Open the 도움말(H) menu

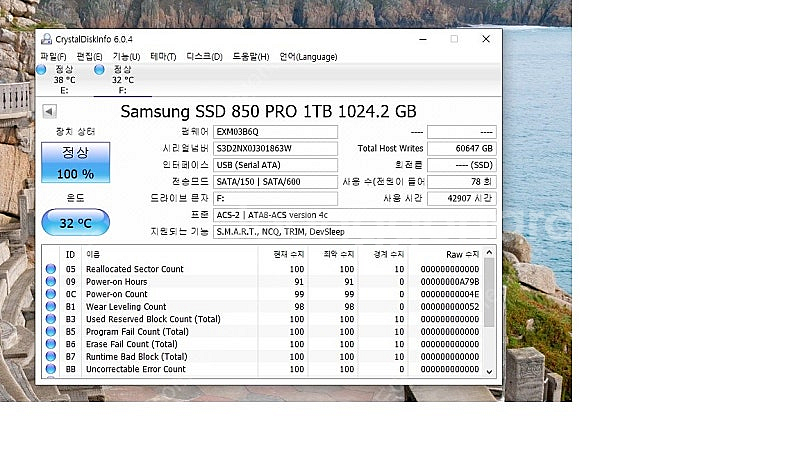[x=251, y=57]
